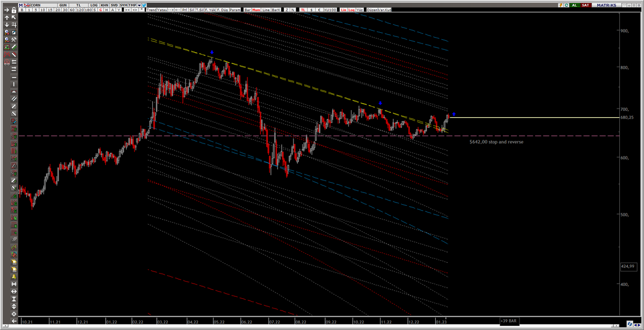This screenshot has height=330, width=644.
Task: Click the lightning bolt icon
Action: [561, 5]
